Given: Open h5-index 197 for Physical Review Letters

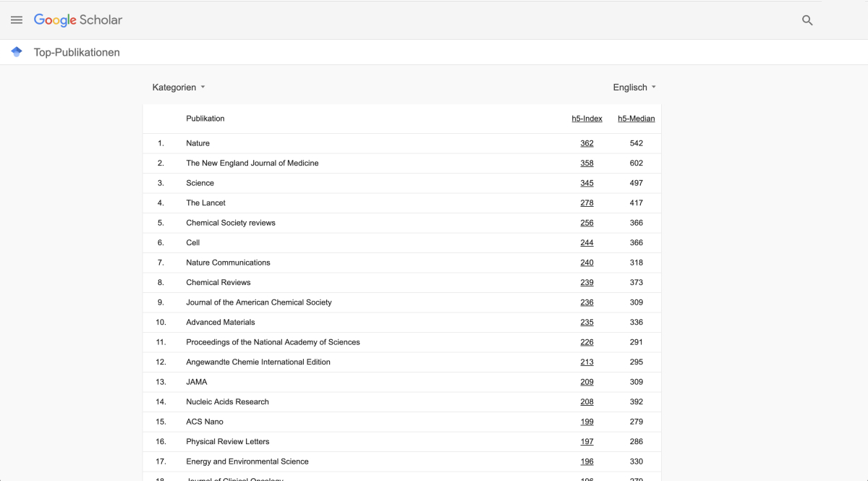Looking at the screenshot, I should (x=587, y=442).
